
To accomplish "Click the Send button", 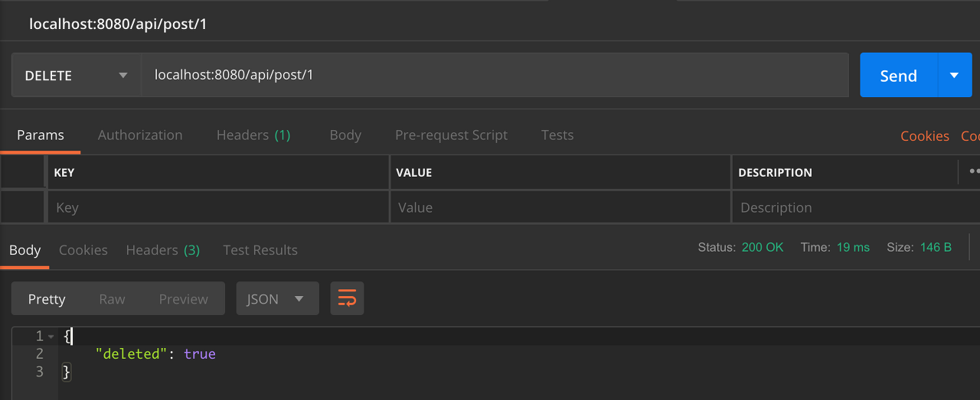I will [x=899, y=75].
